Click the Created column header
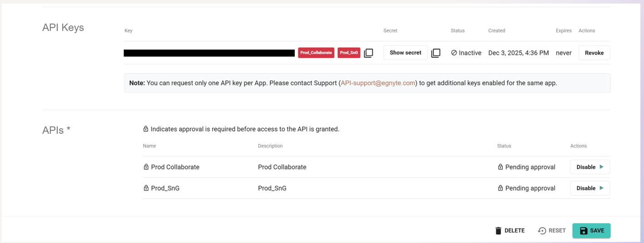 [x=496, y=30]
